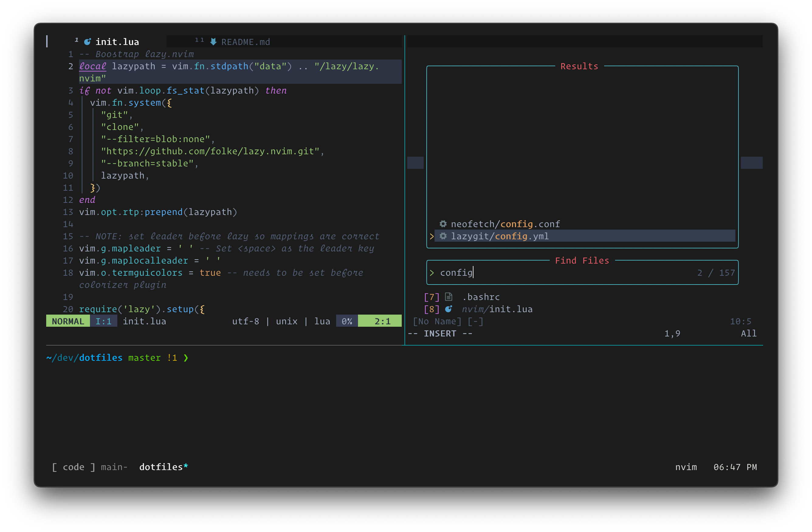Click the !1 git status marker

tap(172, 357)
